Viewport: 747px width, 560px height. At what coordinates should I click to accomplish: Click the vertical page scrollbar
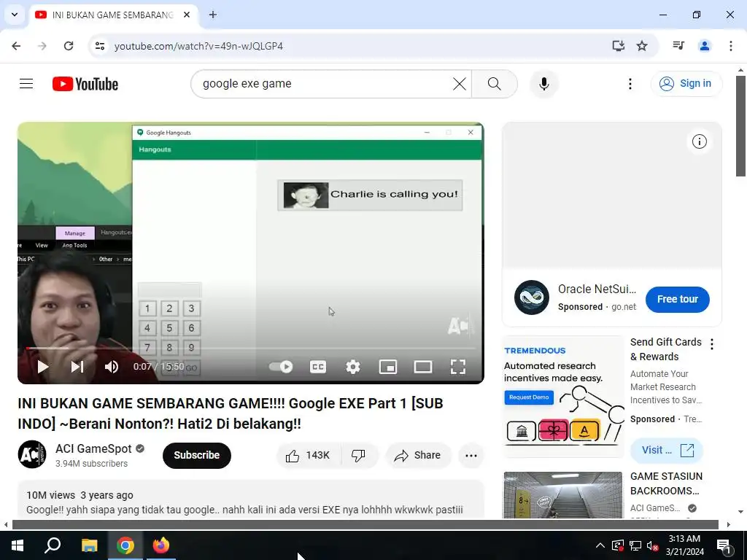click(740, 126)
